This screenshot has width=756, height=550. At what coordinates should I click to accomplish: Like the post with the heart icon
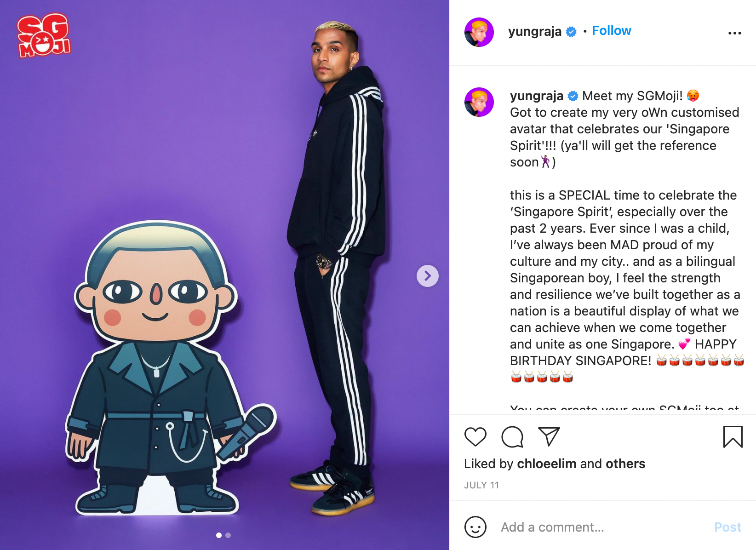click(x=475, y=436)
